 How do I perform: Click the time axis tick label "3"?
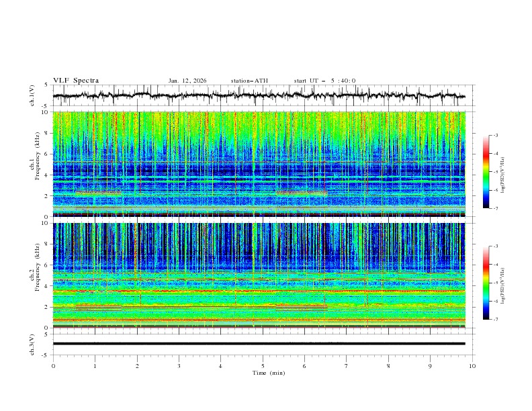click(x=179, y=366)
